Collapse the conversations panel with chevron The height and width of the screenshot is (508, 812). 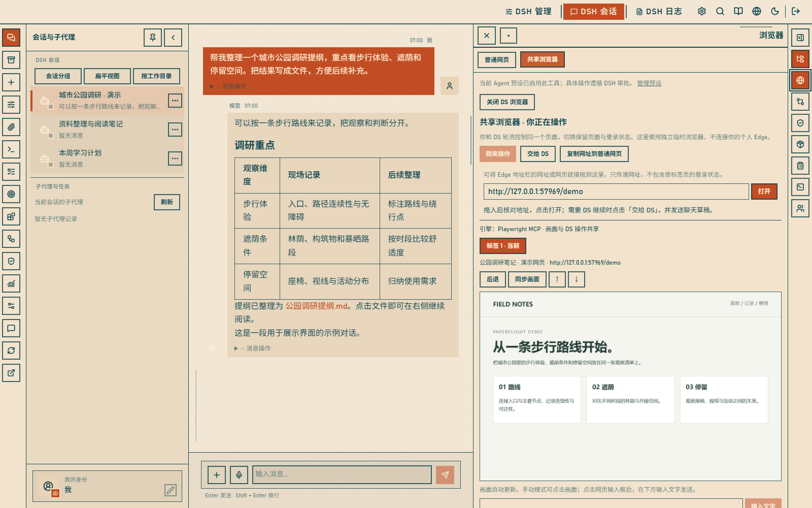pyautogui.click(x=173, y=38)
